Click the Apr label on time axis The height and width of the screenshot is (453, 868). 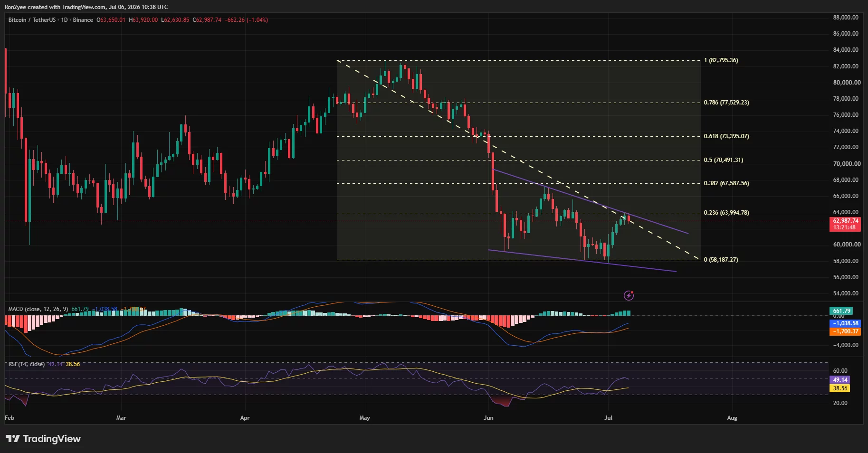tap(245, 418)
